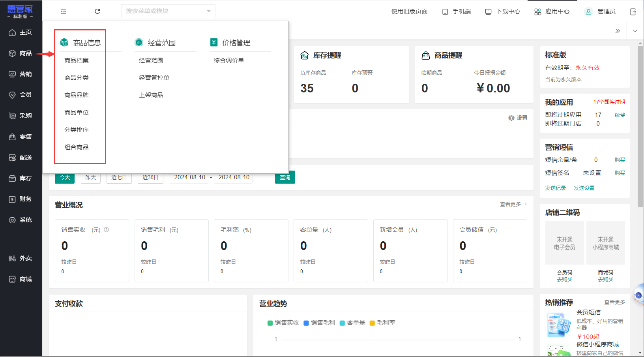Screen dimensions: 644x357
Task: Click the floating assistant robot icon
Action: [x=638, y=295]
